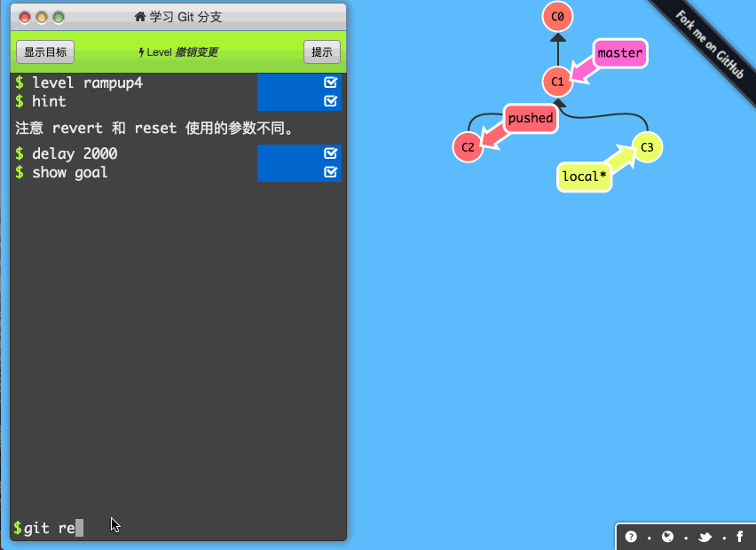
Task: Select commit node C2
Action: [468, 147]
